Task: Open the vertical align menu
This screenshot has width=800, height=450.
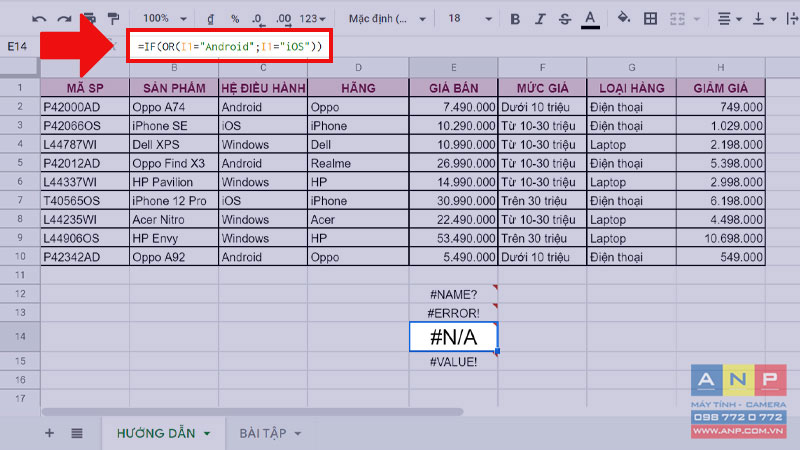Action: 764,19
